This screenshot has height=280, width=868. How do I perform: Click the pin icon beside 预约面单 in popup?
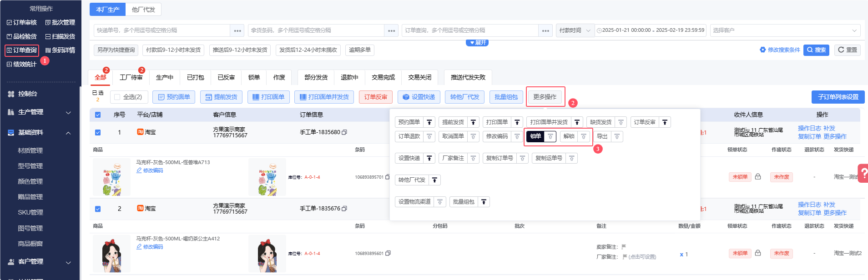pyautogui.click(x=429, y=122)
